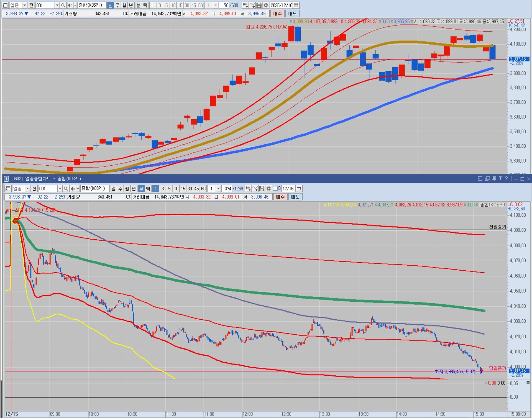The image size is (532, 418).
Task: Click the search magnifier in the top chart toolbar
Action: (x=63, y=5)
